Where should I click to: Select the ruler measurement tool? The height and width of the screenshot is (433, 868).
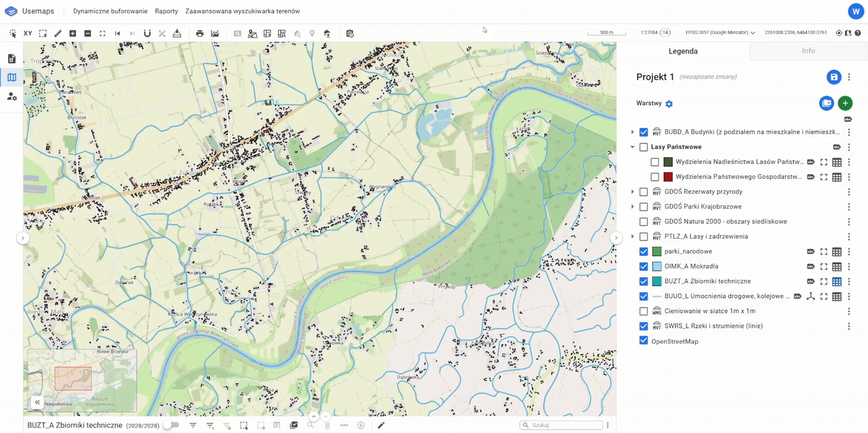(58, 33)
